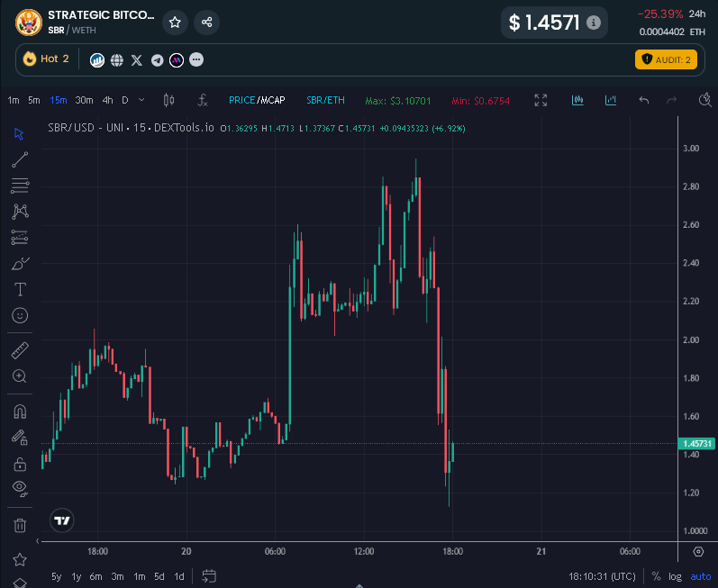Viewport: 718px width, 588px height.
Task: Enter fullscreen chart mode
Action: click(541, 100)
